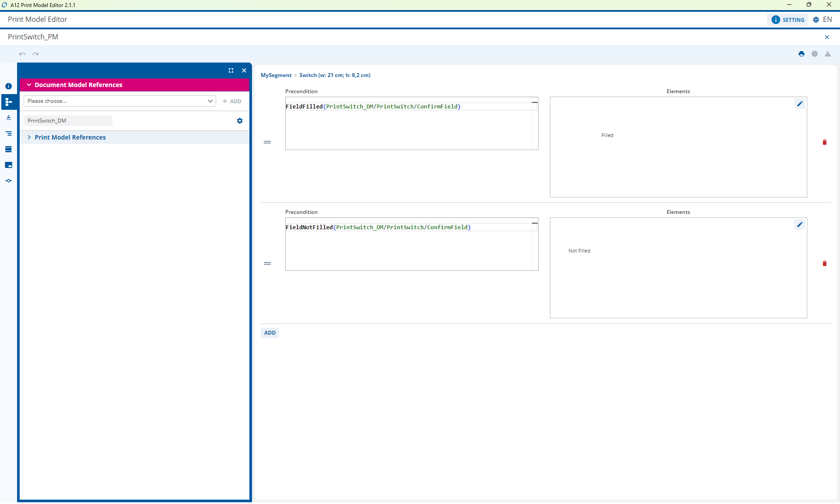
Task: Edit elements of the Filled case
Action: (800, 104)
